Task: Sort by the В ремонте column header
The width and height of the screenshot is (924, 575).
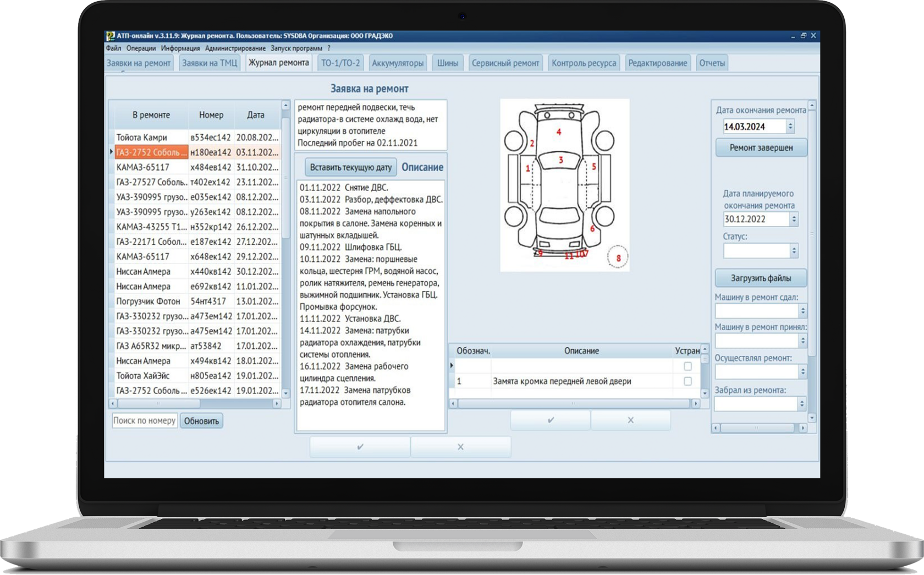Action: coord(151,115)
